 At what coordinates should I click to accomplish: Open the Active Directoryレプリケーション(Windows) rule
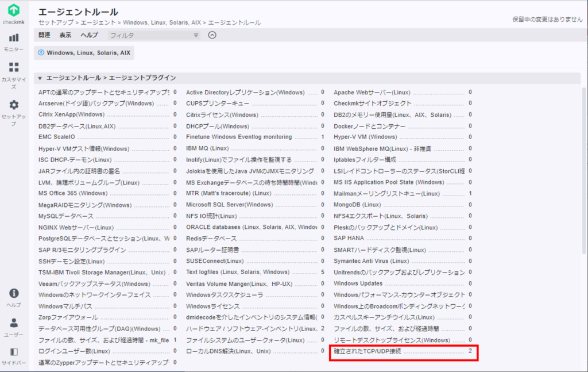click(x=245, y=93)
